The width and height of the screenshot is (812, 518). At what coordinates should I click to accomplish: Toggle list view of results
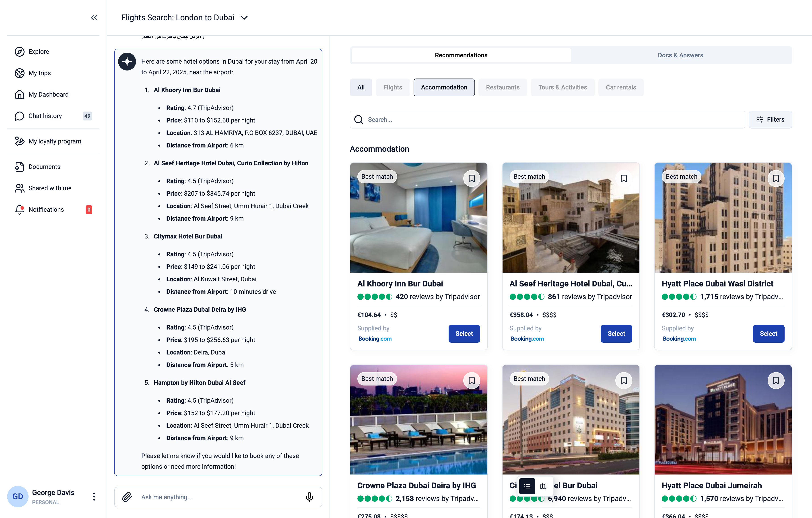[527, 486]
